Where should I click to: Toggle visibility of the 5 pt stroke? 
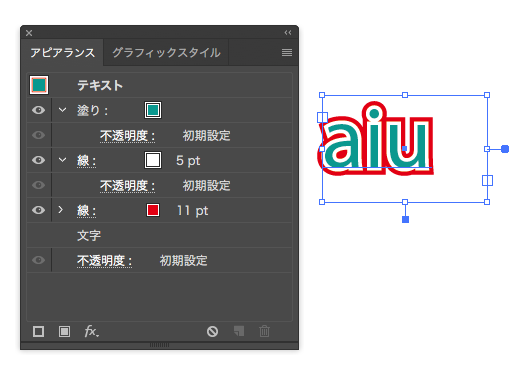pos(39,160)
